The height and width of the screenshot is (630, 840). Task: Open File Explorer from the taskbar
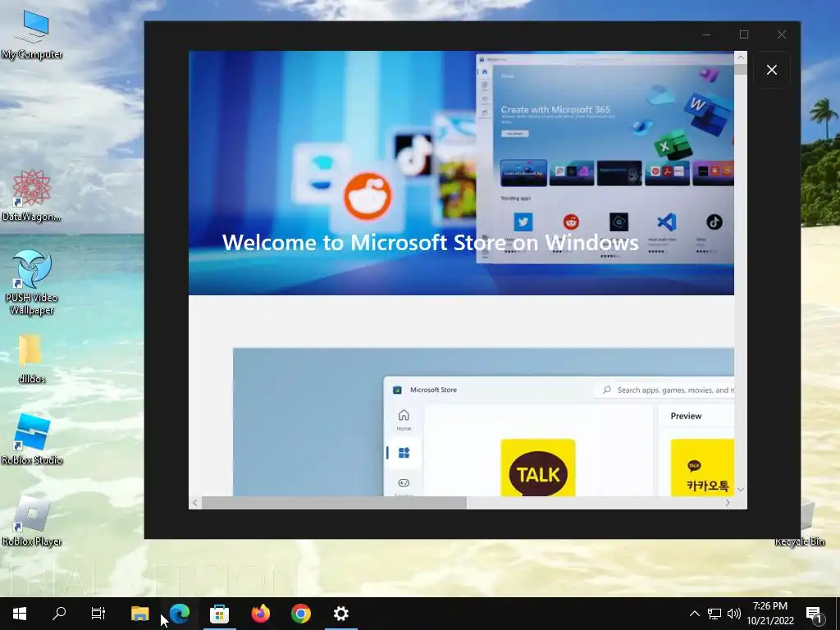pos(139,614)
